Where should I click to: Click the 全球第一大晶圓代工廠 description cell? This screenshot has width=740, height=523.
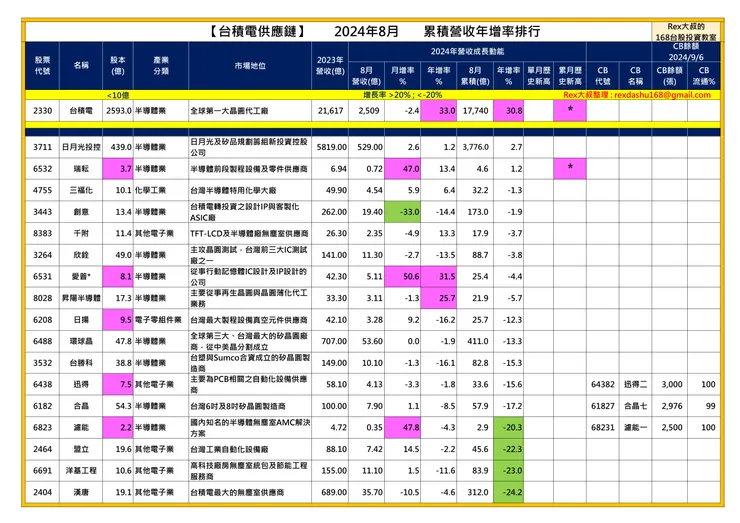[x=250, y=111]
